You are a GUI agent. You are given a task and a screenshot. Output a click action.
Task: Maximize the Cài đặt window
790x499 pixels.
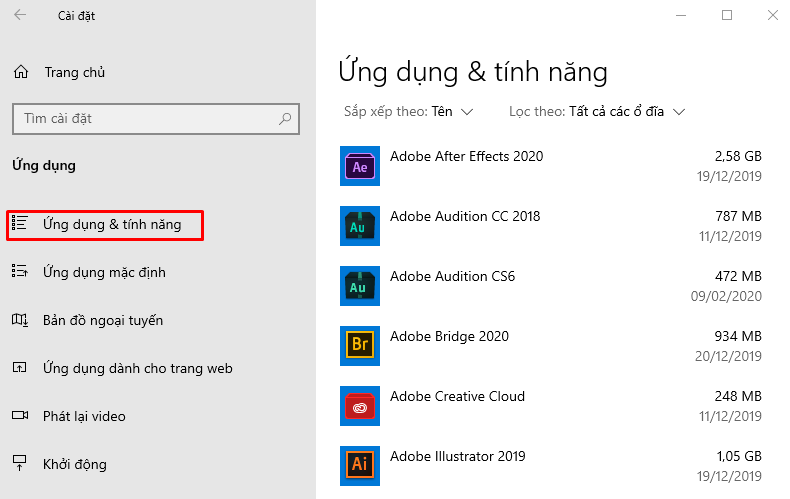pyautogui.click(x=727, y=15)
